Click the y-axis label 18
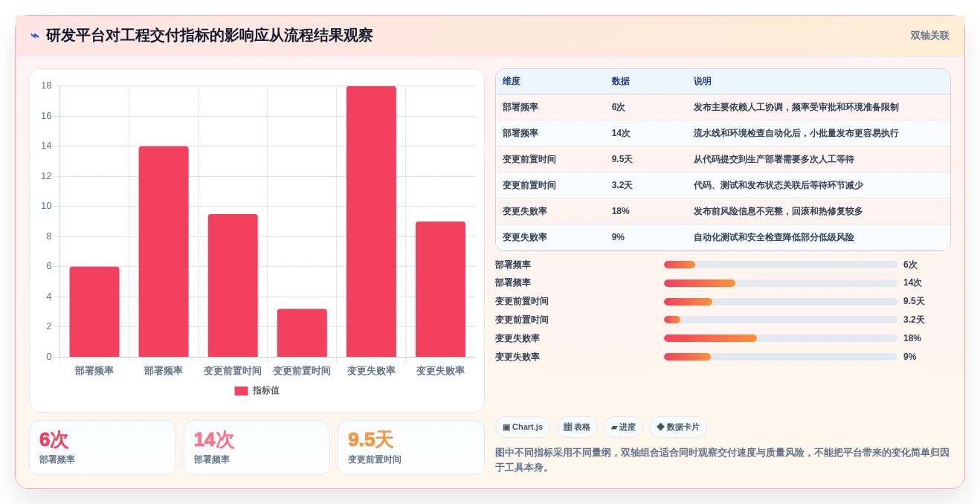This screenshot has height=504, width=980. (x=46, y=85)
